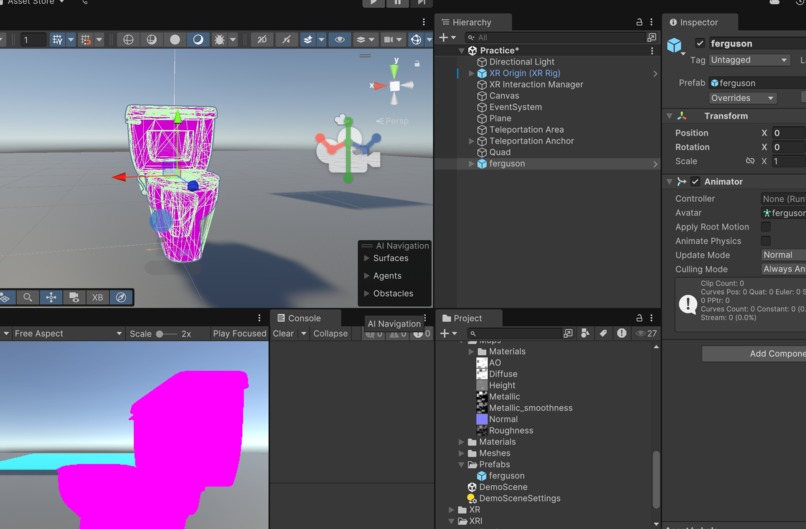The height and width of the screenshot is (529, 806).
Task: Open the Tag dropdown showing Untagged
Action: click(x=749, y=60)
